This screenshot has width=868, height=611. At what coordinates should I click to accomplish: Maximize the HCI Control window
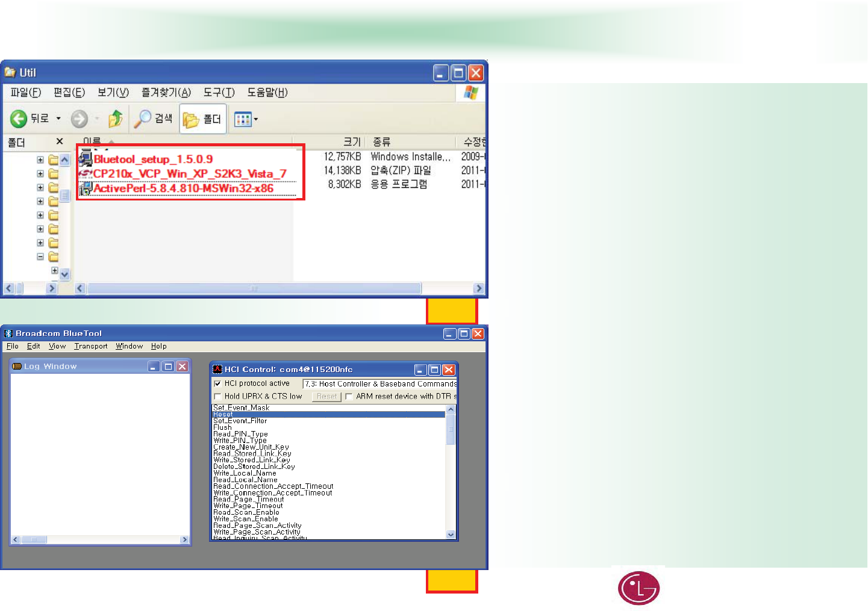click(x=434, y=370)
